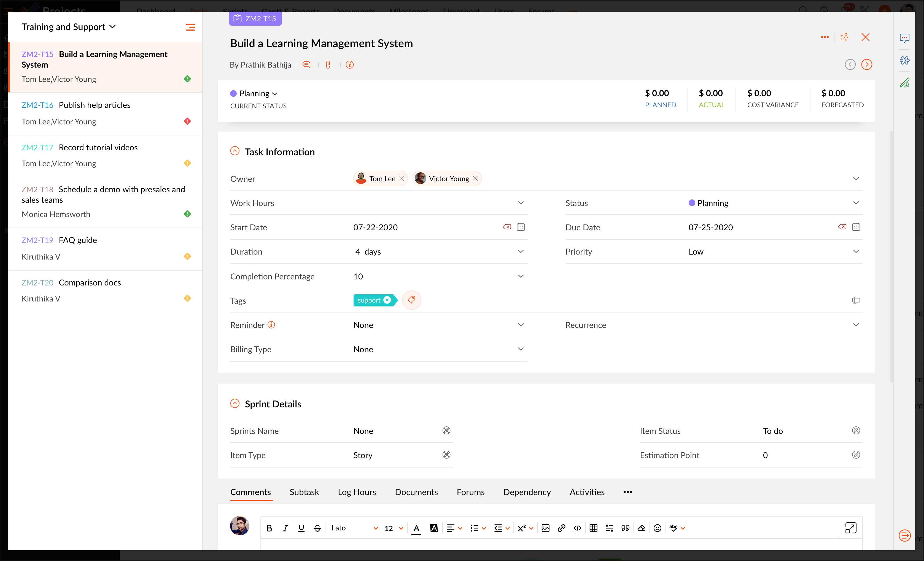The height and width of the screenshot is (561, 924).
Task: Open emoji picker in comment toolbar
Action: (657, 528)
